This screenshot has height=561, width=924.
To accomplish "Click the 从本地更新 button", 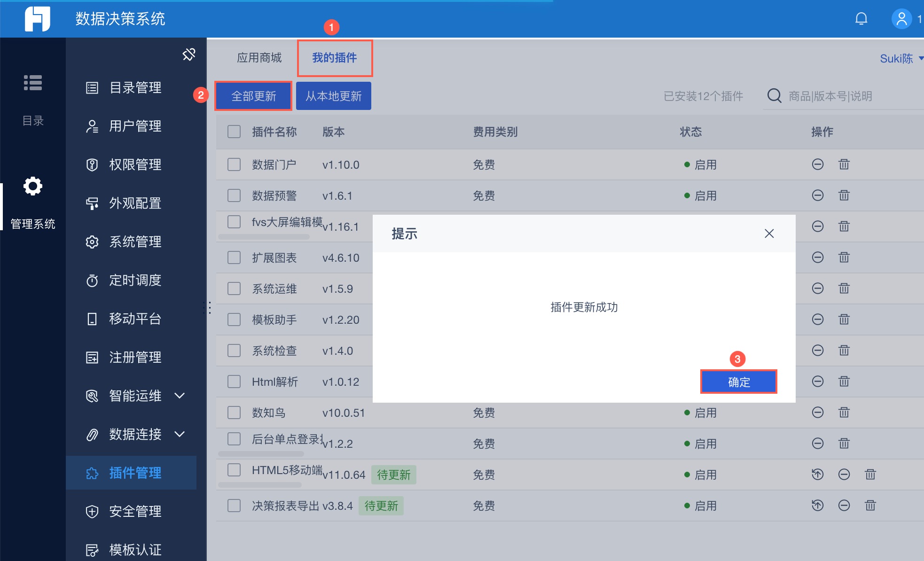I will 333,96.
